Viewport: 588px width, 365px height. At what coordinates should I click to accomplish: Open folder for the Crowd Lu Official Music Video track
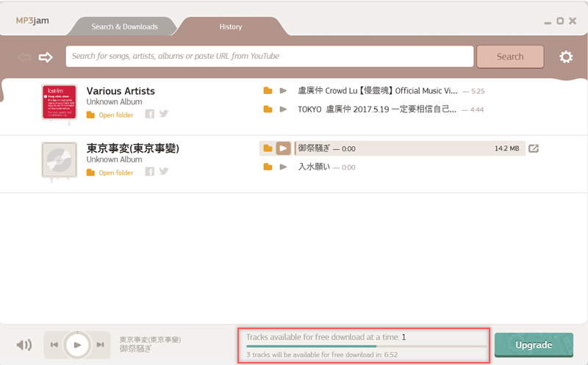coord(268,90)
